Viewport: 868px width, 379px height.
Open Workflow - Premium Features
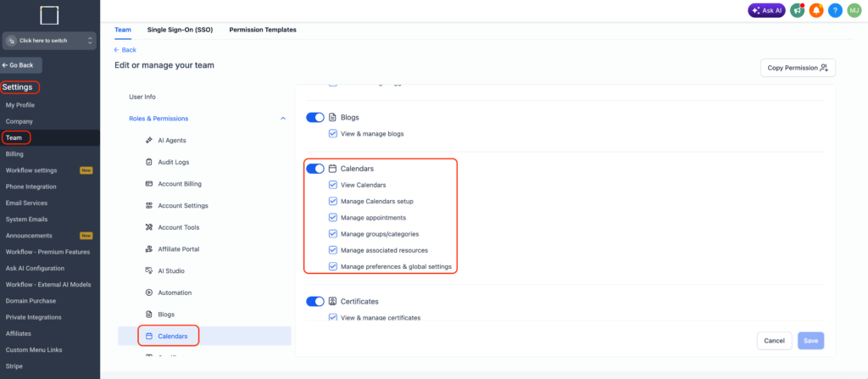47,252
